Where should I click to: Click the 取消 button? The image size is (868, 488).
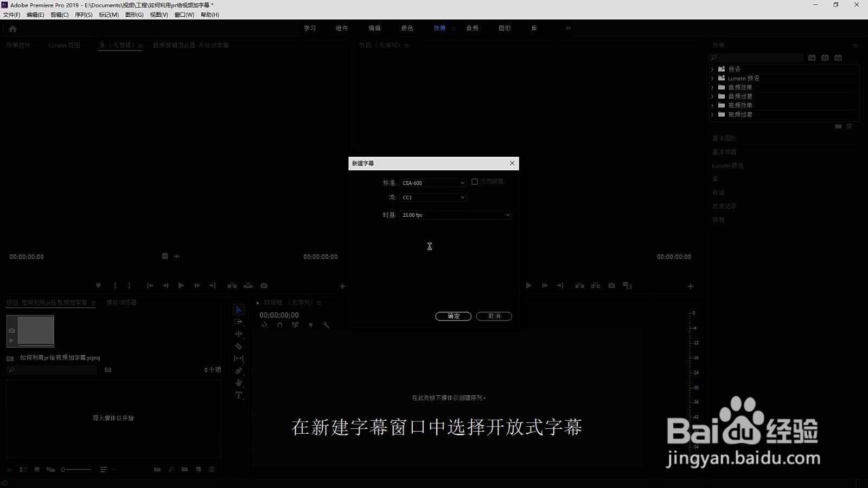494,316
